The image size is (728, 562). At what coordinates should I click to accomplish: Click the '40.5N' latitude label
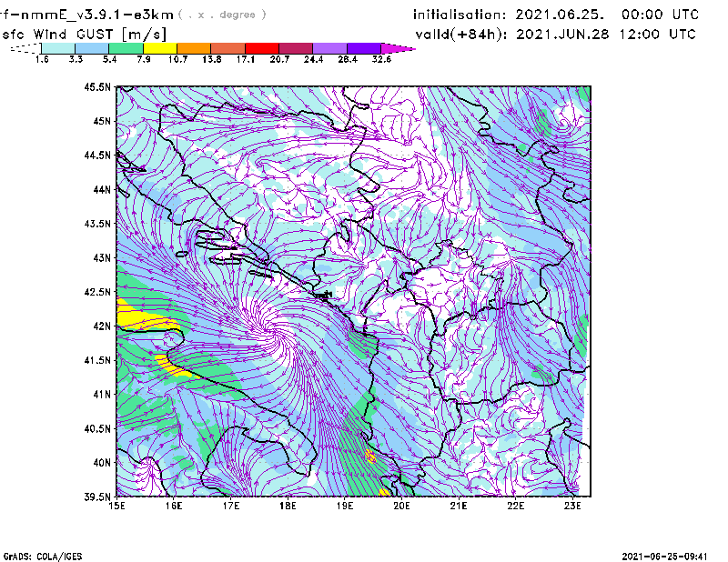click(97, 429)
